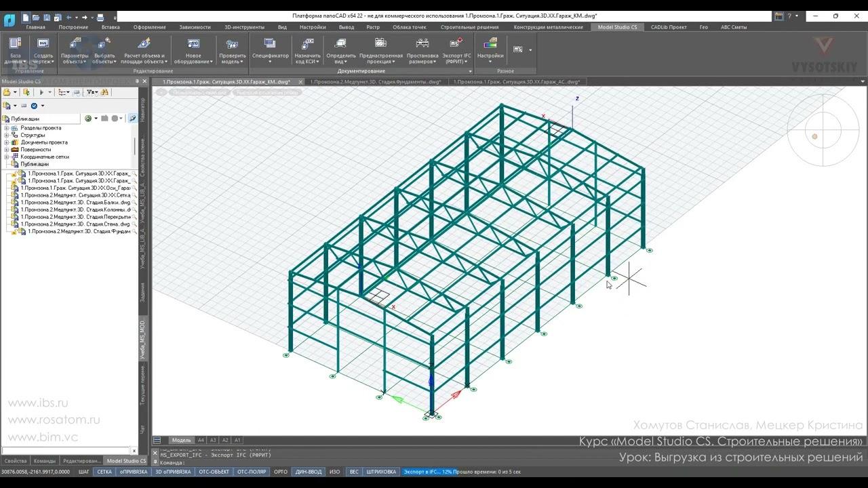The height and width of the screenshot is (488, 868).
Task: Run Расчет объема и площади объекта
Action: (144, 51)
